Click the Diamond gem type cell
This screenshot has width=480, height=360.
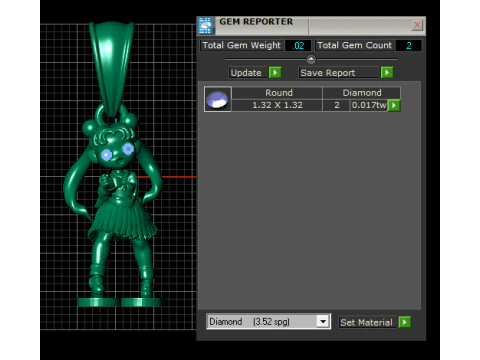pyautogui.click(x=362, y=93)
